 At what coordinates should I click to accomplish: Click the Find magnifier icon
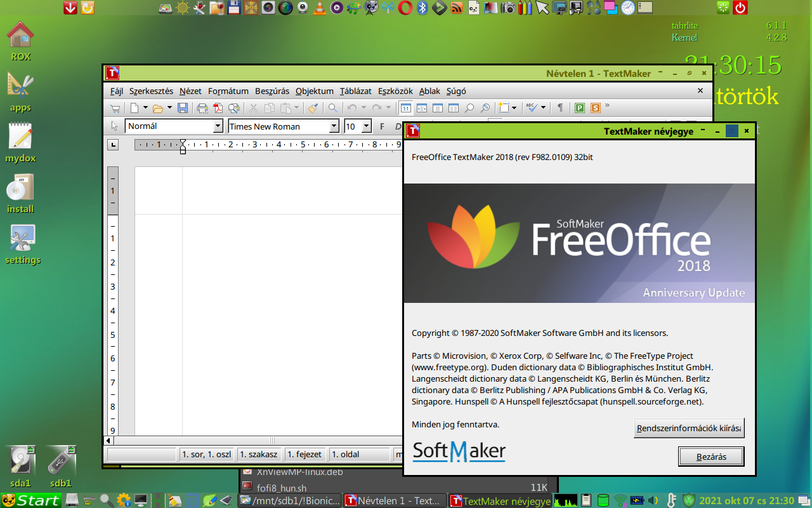(x=332, y=108)
